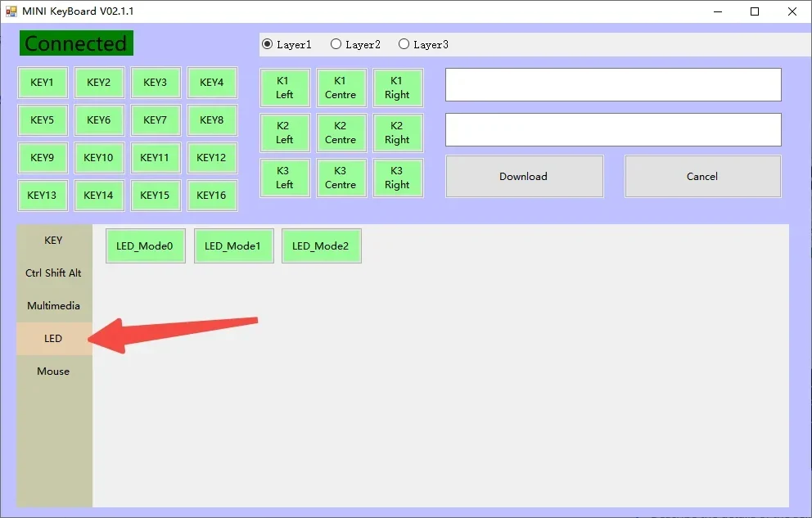The height and width of the screenshot is (518, 812).
Task: Open the Mouse tab
Action: pyautogui.click(x=54, y=371)
